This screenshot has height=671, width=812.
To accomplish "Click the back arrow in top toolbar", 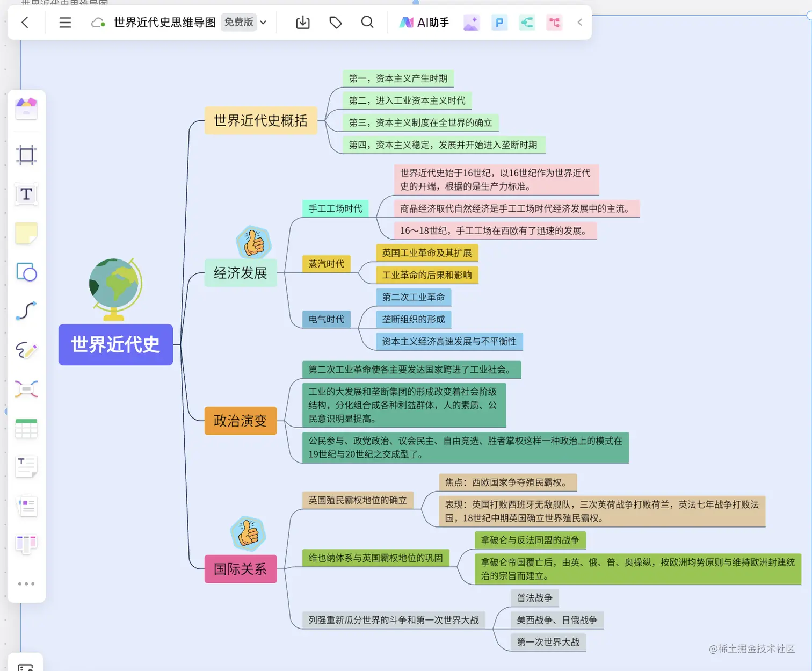I will [25, 23].
